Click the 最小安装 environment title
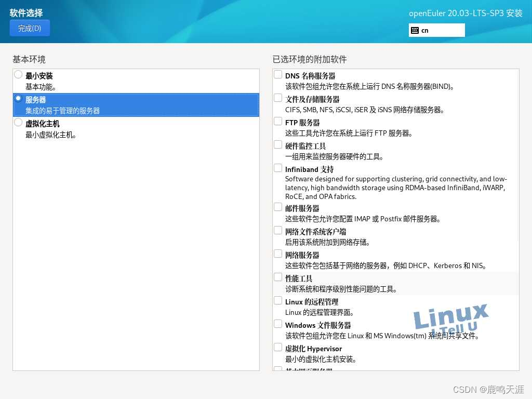Viewport: 532px width, 399px height. click(x=39, y=76)
